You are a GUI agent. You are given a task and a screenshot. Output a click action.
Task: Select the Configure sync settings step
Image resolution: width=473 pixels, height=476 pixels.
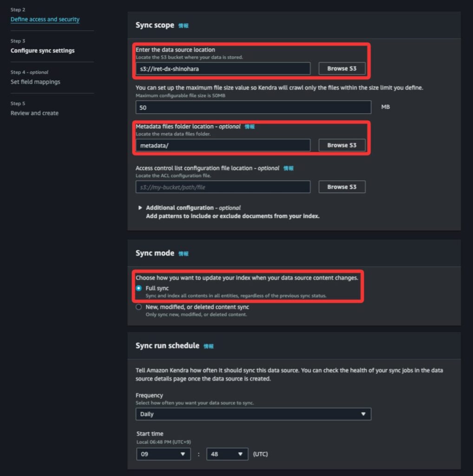(42, 51)
